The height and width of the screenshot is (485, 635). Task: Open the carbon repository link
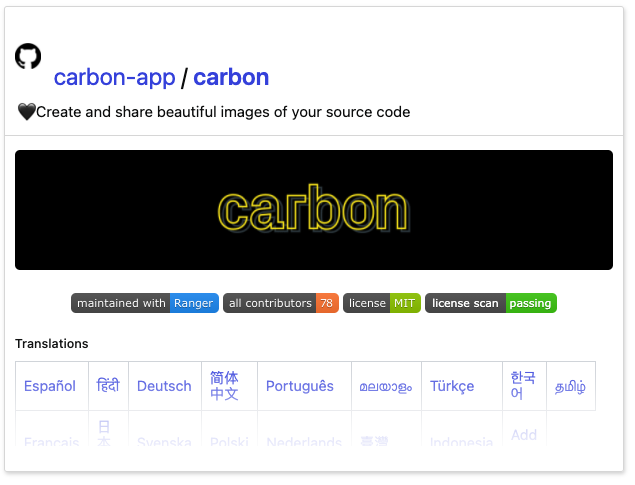(x=231, y=77)
